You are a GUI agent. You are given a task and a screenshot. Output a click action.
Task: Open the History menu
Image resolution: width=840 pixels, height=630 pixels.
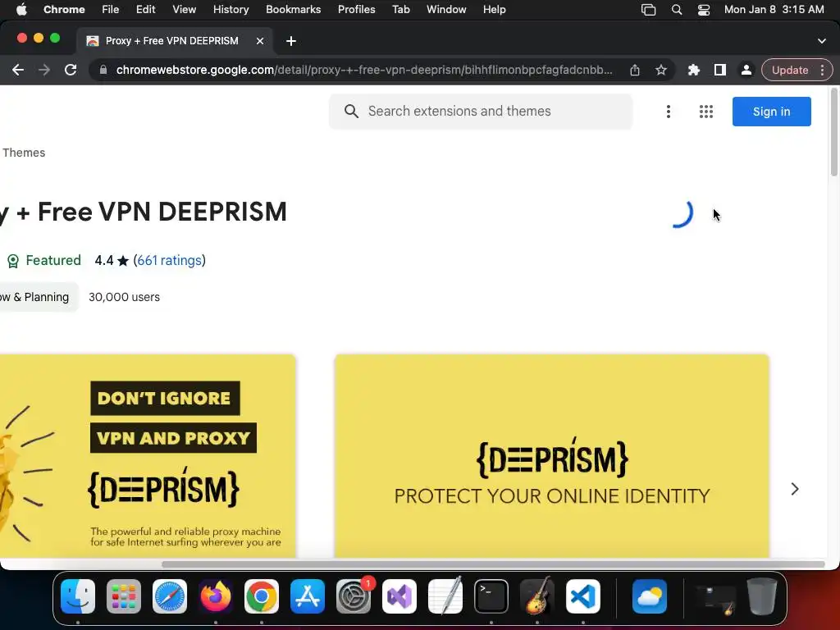(x=231, y=9)
